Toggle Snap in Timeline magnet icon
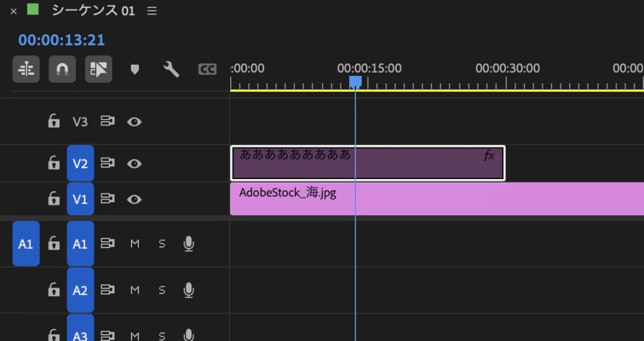Viewport: 644px width, 341px height. click(x=62, y=69)
